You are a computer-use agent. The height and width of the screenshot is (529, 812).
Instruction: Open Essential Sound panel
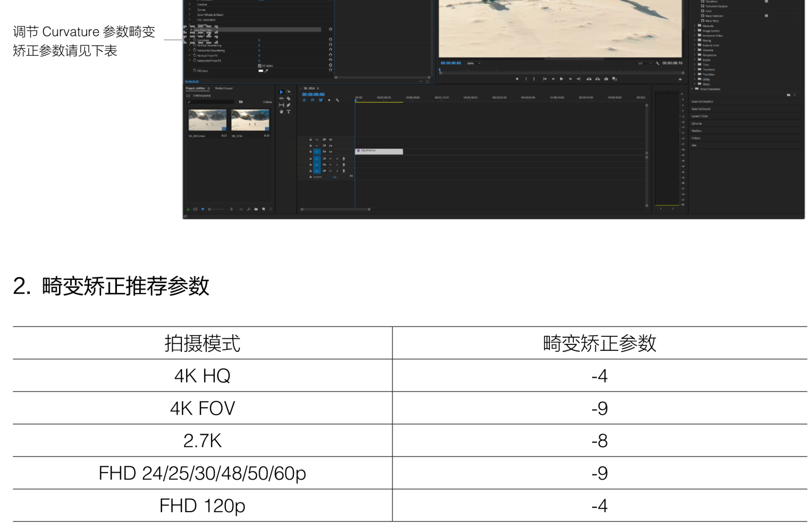(x=701, y=109)
